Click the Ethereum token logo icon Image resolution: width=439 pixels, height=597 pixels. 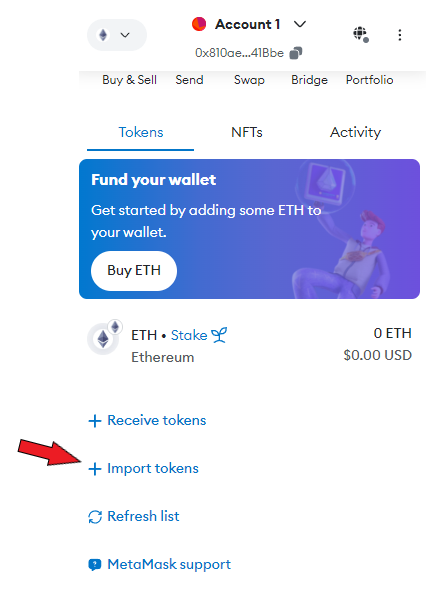pos(103,338)
